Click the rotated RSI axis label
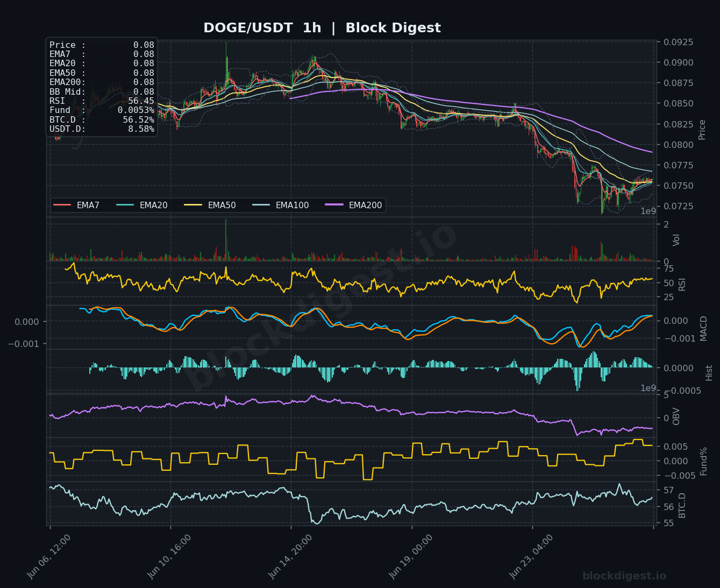 pyautogui.click(x=682, y=284)
